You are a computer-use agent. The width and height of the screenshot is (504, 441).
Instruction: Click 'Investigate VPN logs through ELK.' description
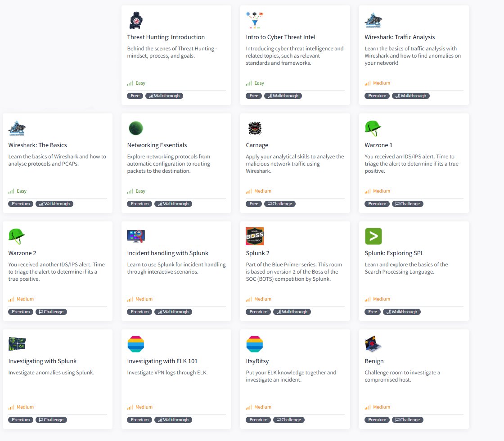pyautogui.click(x=167, y=373)
